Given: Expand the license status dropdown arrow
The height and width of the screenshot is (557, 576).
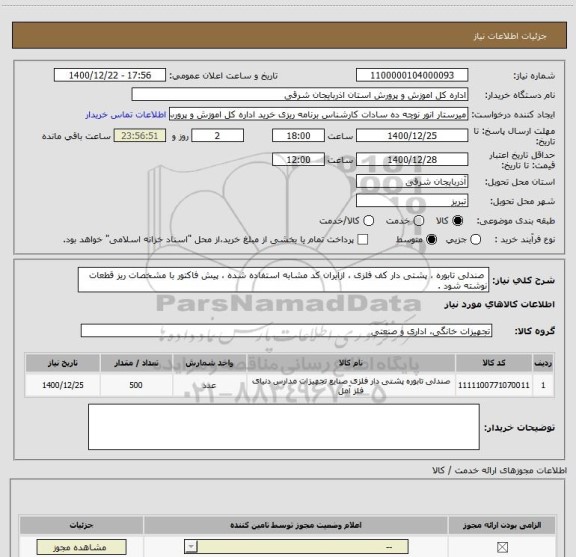Looking at the screenshot, I should 191,547.
